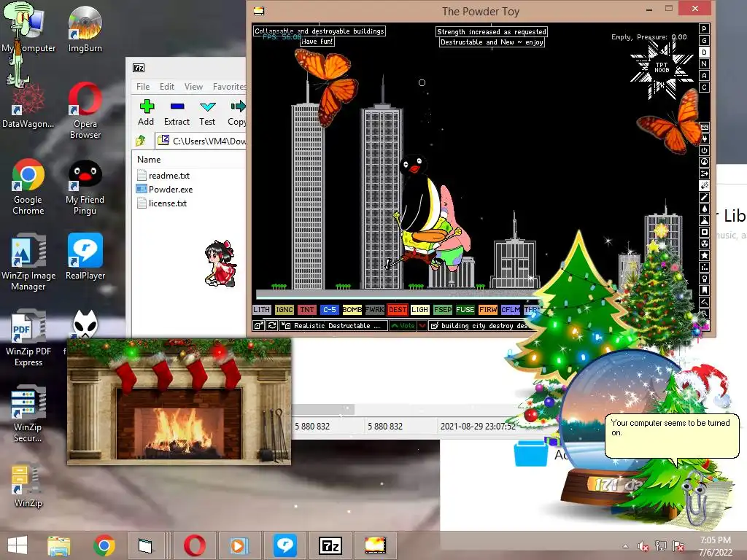Image resolution: width=747 pixels, height=560 pixels.
Task: Downvote the save with the red arrow
Action: coord(422,326)
